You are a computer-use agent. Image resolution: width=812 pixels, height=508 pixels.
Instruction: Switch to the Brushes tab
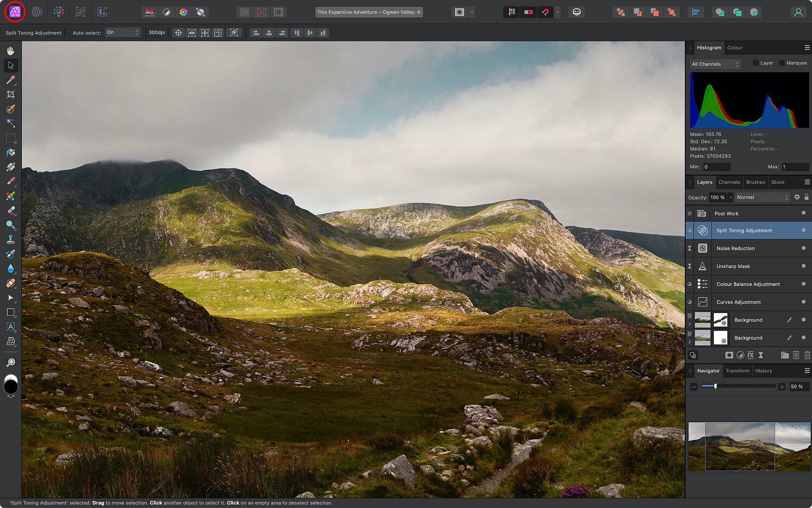[x=755, y=182]
